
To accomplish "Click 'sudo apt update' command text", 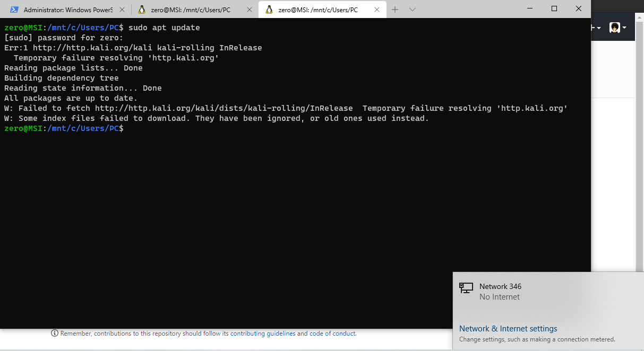I will tap(164, 28).
